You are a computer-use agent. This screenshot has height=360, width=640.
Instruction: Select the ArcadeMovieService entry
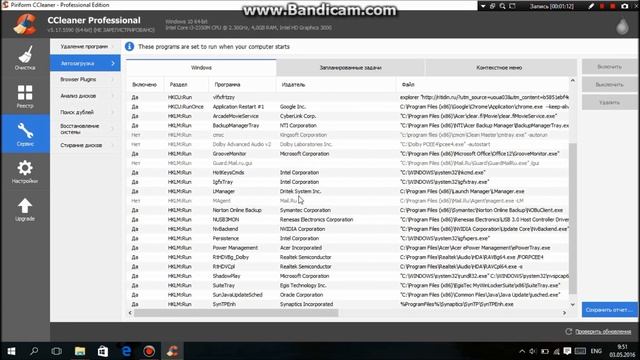coord(348,116)
